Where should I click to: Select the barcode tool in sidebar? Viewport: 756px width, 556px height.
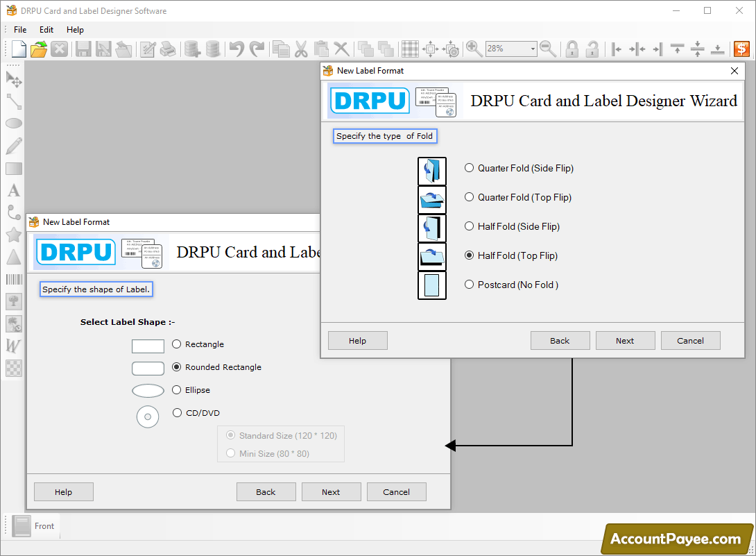(14, 280)
